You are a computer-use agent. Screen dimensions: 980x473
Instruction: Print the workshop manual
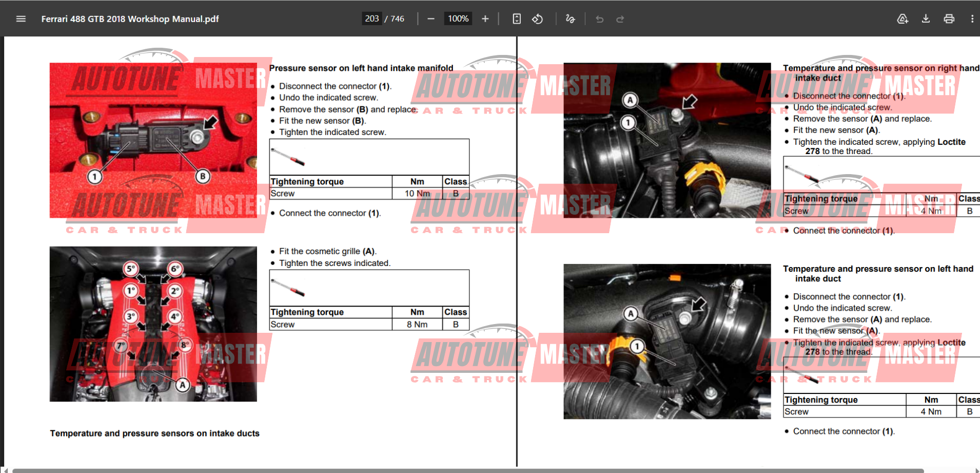(949, 19)
